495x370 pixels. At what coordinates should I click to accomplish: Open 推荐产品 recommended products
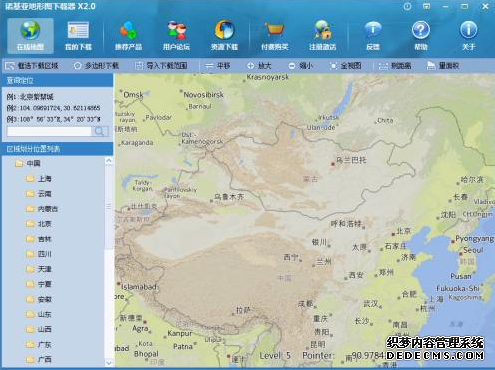click(128, 35)
